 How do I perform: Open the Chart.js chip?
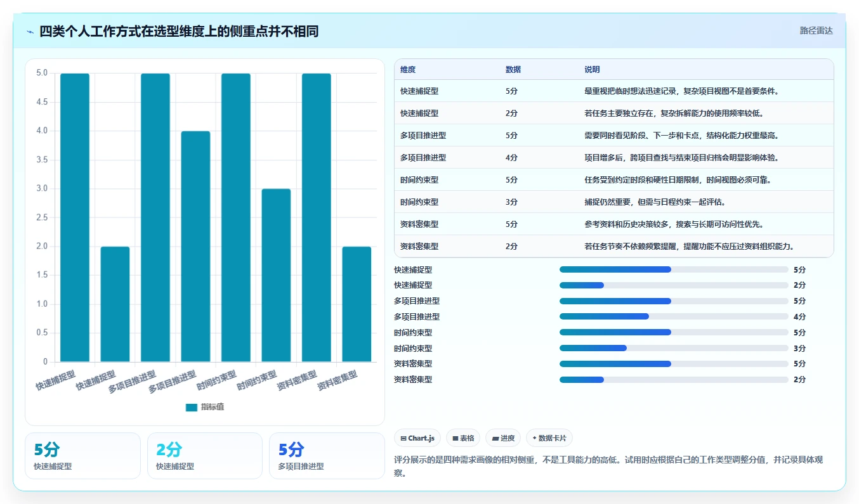417,438
